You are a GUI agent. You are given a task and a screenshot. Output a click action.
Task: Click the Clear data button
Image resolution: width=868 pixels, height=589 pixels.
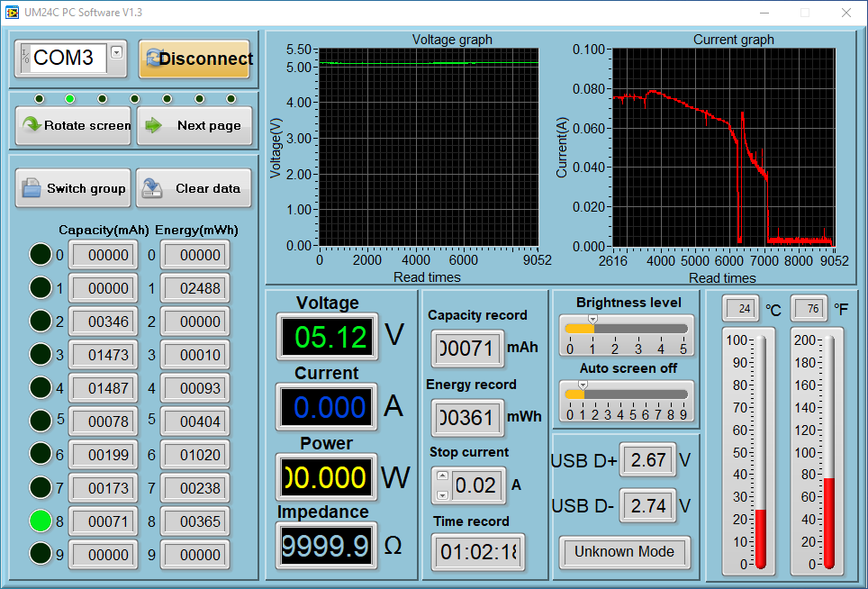[194, 188]
